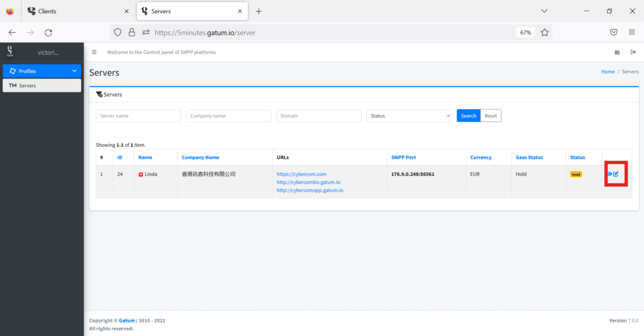Select SMPP port 176.9.0.248:56561 text
This screenshot has width=644, height=336.
[413, 174]
